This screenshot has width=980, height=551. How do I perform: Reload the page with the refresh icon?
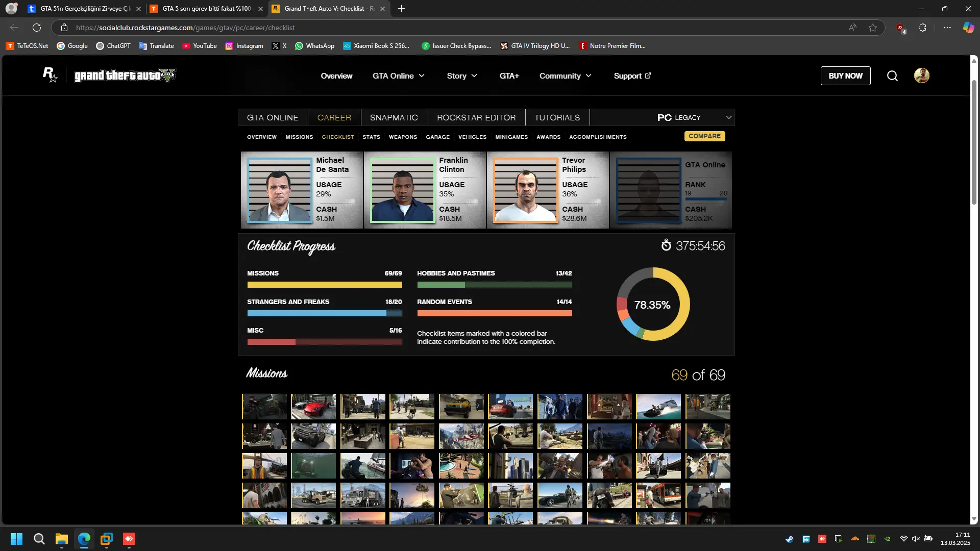coord(37,28)
